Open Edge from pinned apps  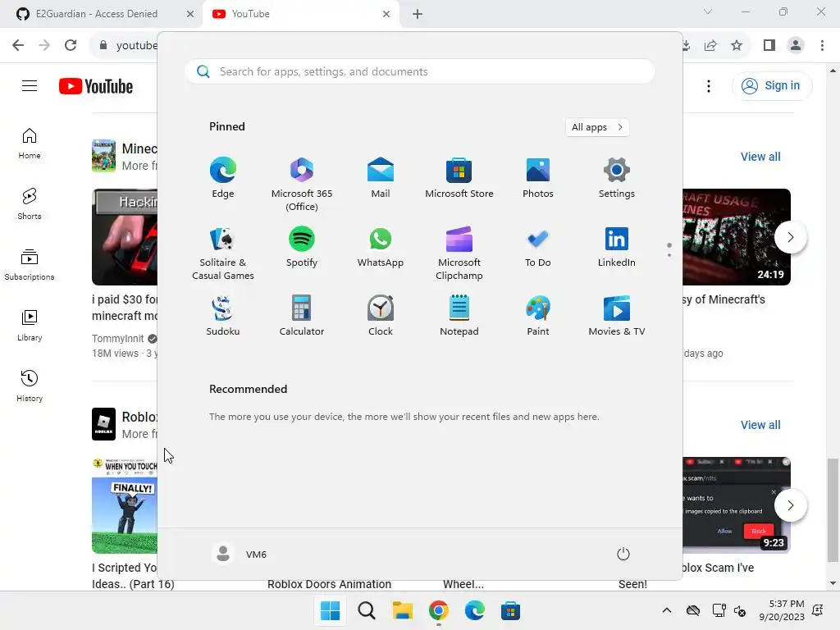point(223,178)
